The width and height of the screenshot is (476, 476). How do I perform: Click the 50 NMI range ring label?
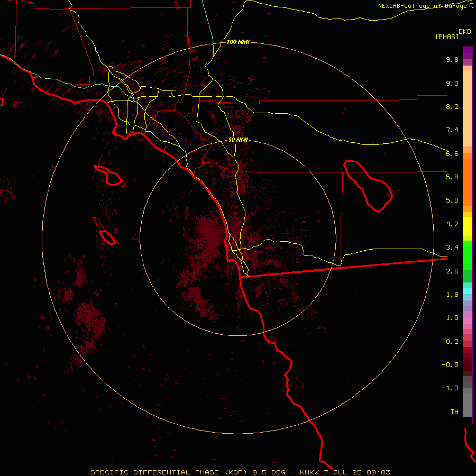pyautogui.click(x=238, y=140)
